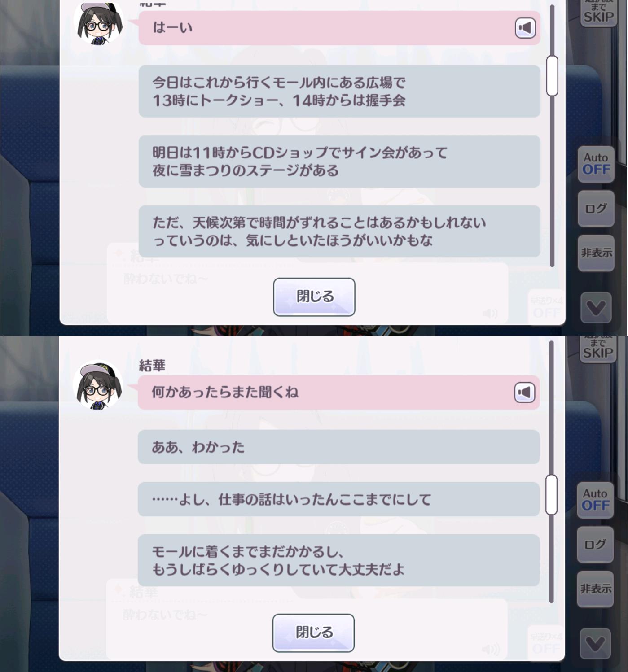Click SKIP button in the upper screen
This screenshot has height=672, width=628.
click(x=598, y=13)
